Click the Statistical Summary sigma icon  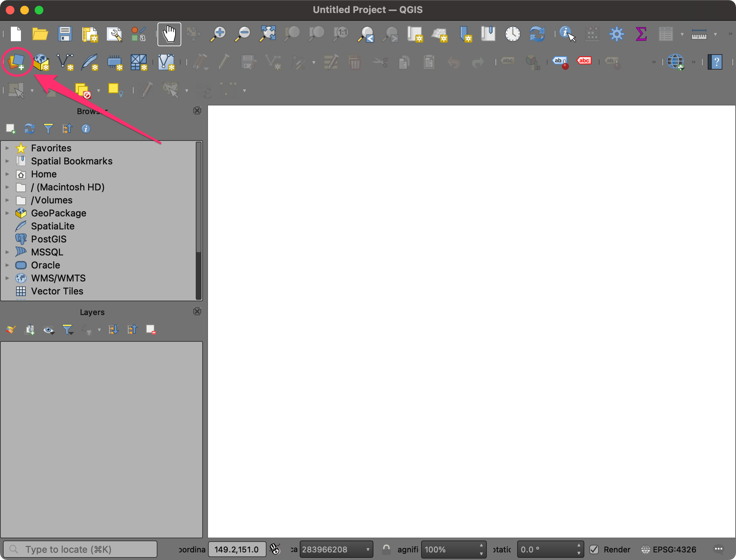[641, 34]
